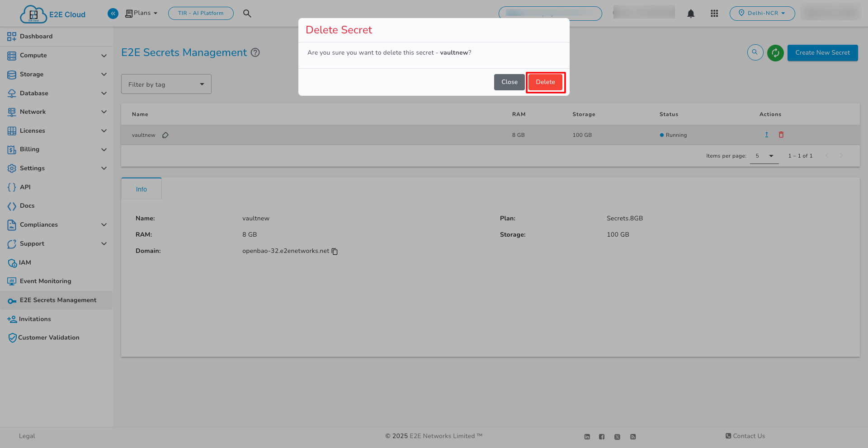Screen dimensions: 868x448
Task: Go to next page arrow
Action: tap(841, 156)
